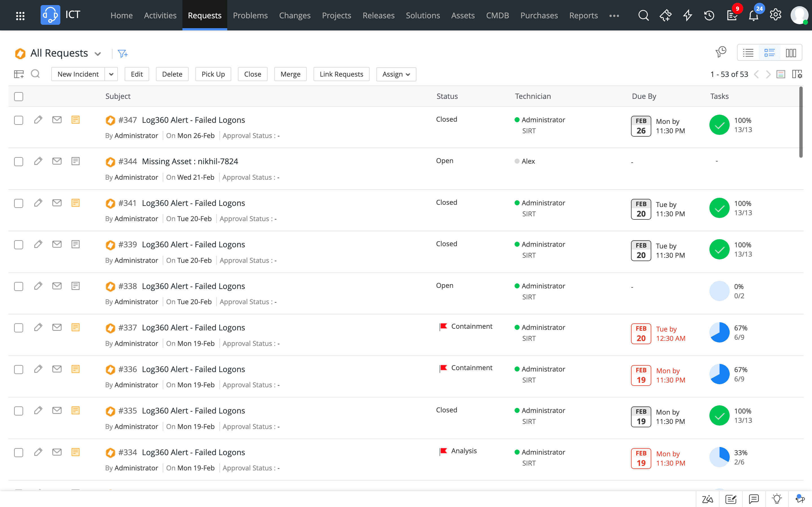The image size is (812, 507).
Task: Open the advanced filter funnel icon
Action: point(123,53)
